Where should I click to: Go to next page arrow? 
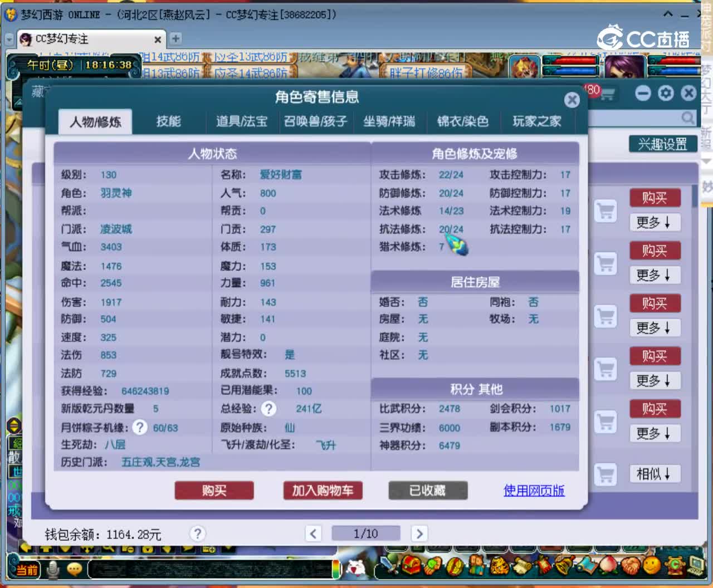pos(419,533)
